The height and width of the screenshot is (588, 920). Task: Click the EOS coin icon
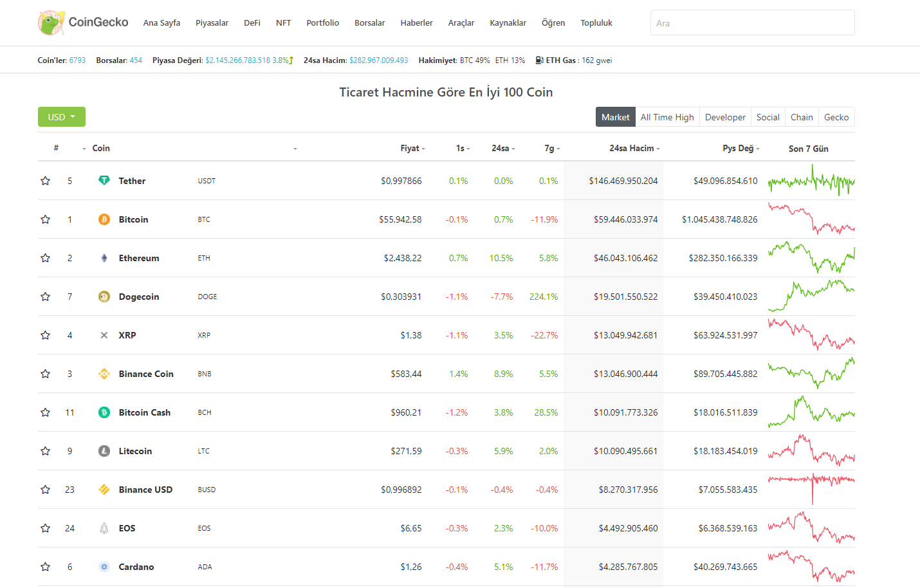(104, 528)
